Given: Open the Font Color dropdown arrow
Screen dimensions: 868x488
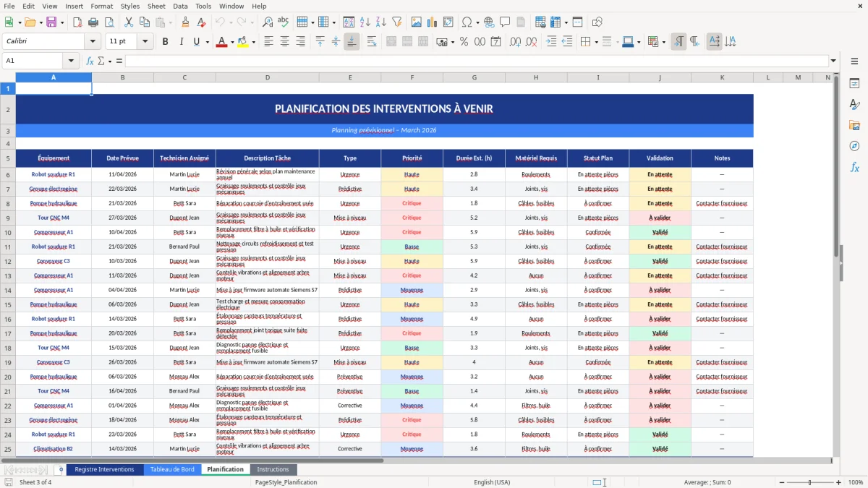Looking at the screenshot, I should pos(231,42).
